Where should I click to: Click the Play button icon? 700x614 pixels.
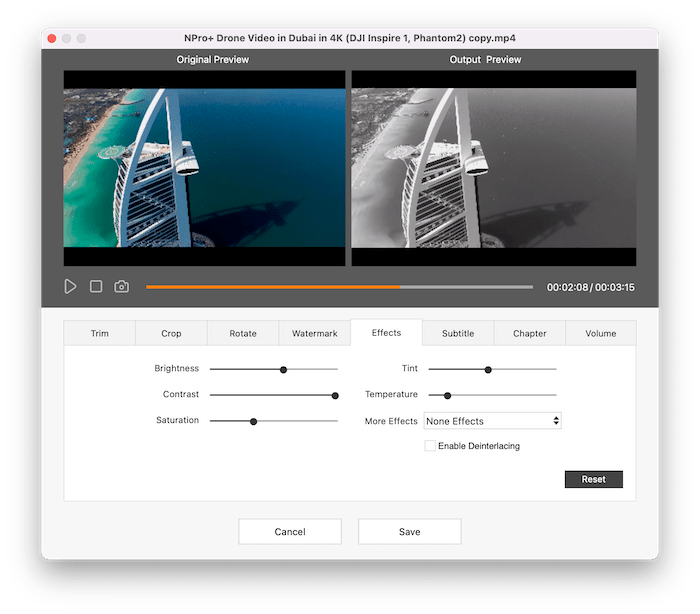coord(70,287)
